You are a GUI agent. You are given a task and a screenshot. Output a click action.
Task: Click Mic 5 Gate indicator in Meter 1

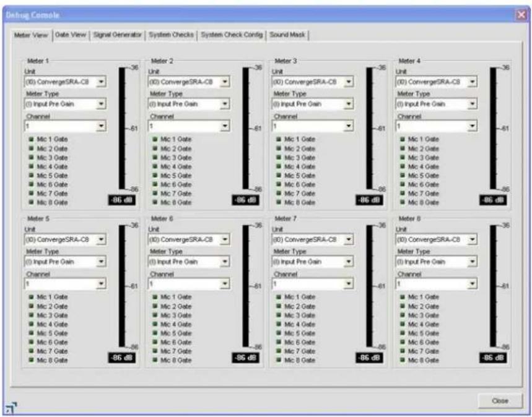coord(31,175)
